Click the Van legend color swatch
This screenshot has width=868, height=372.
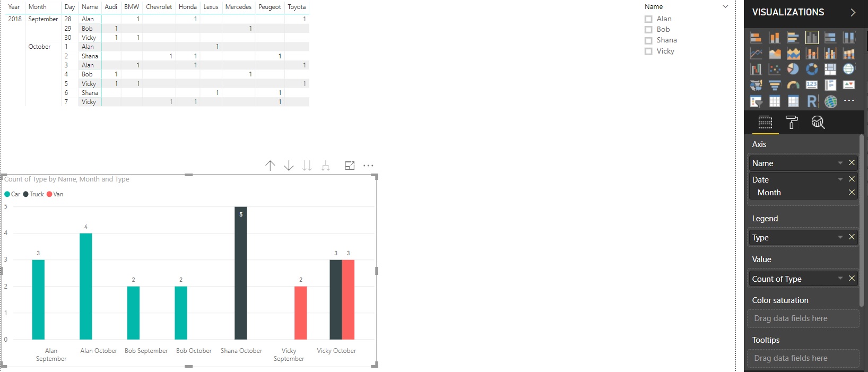point(49,194)
